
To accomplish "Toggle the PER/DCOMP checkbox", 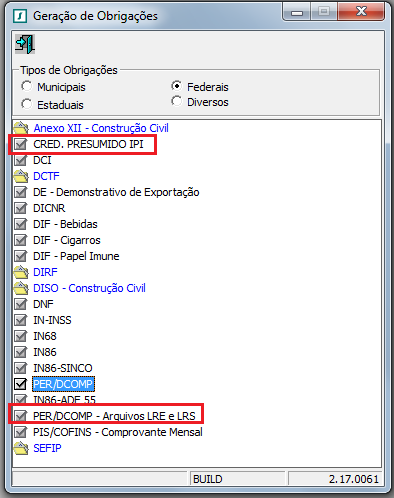I will pyautogui.click(x=20, y=384).
